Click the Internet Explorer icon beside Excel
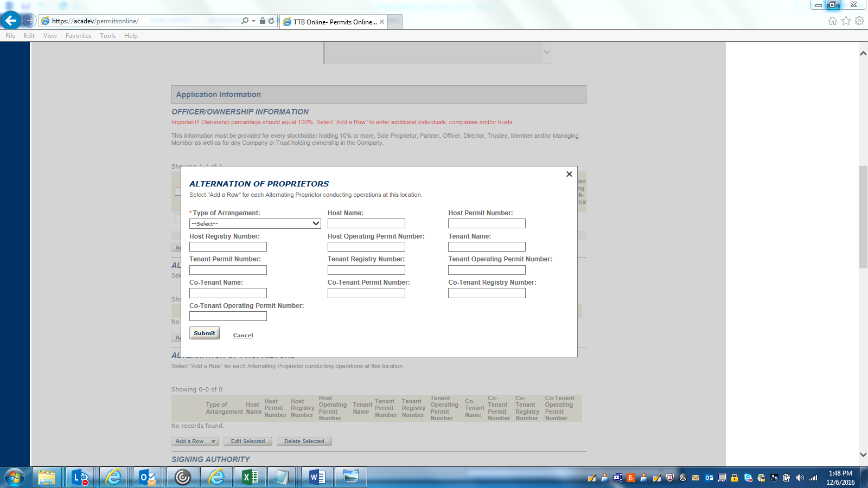 (x=216, y=477)
